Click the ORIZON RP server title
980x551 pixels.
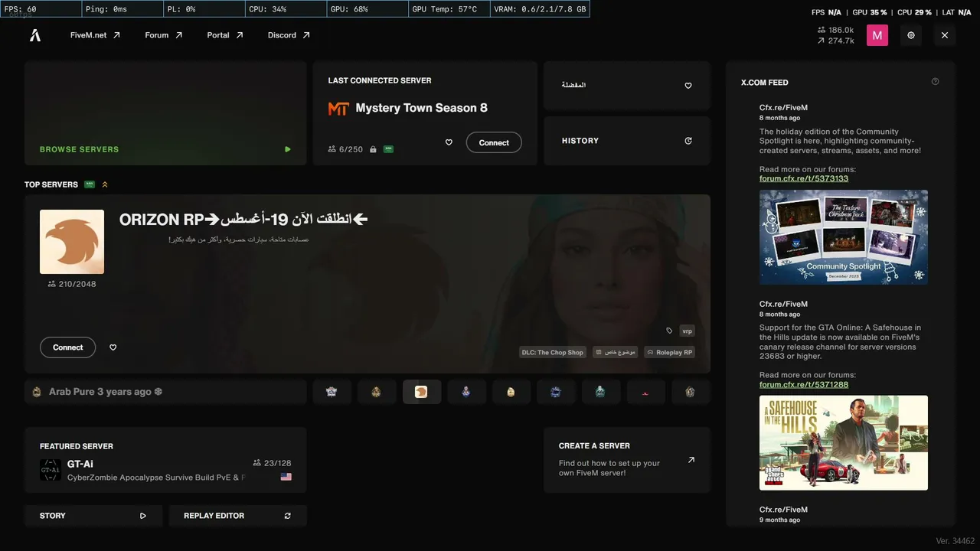(243, 220)
